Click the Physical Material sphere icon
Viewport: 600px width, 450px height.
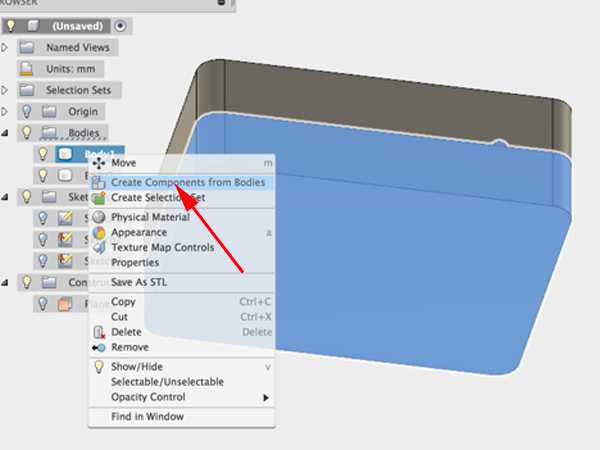tap(99, 217)
